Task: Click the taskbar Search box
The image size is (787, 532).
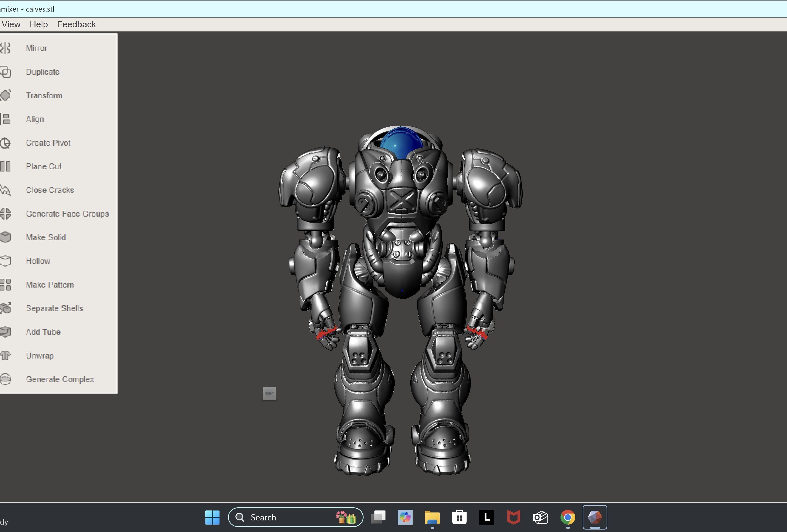Action: pyautogui.click(x=295, y=517)
